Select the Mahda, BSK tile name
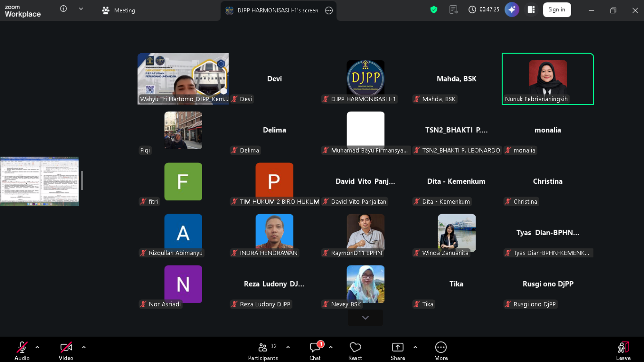The height and width of the screenshot is (362, 644). tap(457, 79)
